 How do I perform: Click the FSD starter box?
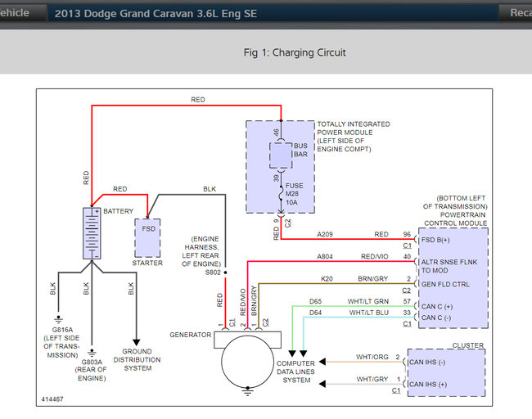pyautogui.click(x=147, y=238)
